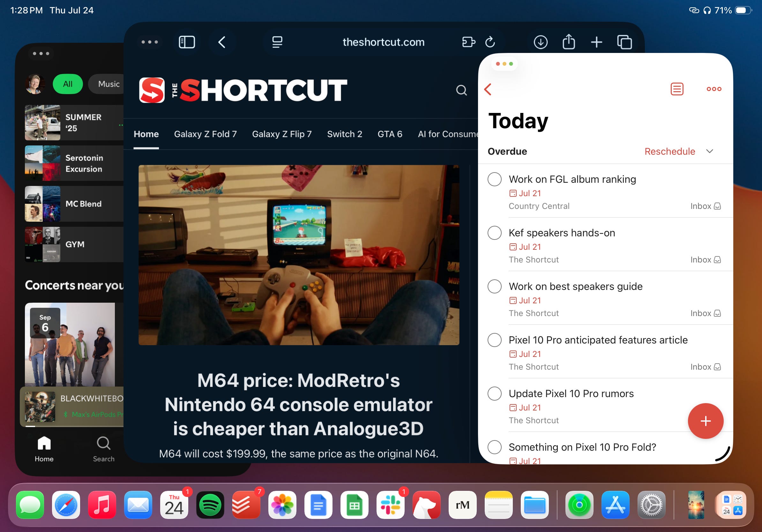Open Safari tab overview icon
The width and height of the screenshot is (762, 532).
pyautogui.click(x=624, y=42)
